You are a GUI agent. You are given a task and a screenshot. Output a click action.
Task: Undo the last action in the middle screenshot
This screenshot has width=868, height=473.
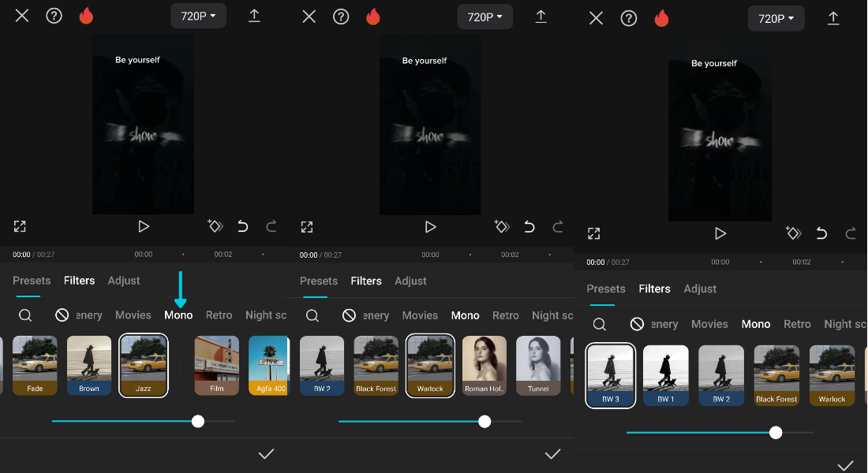(529, 227)
